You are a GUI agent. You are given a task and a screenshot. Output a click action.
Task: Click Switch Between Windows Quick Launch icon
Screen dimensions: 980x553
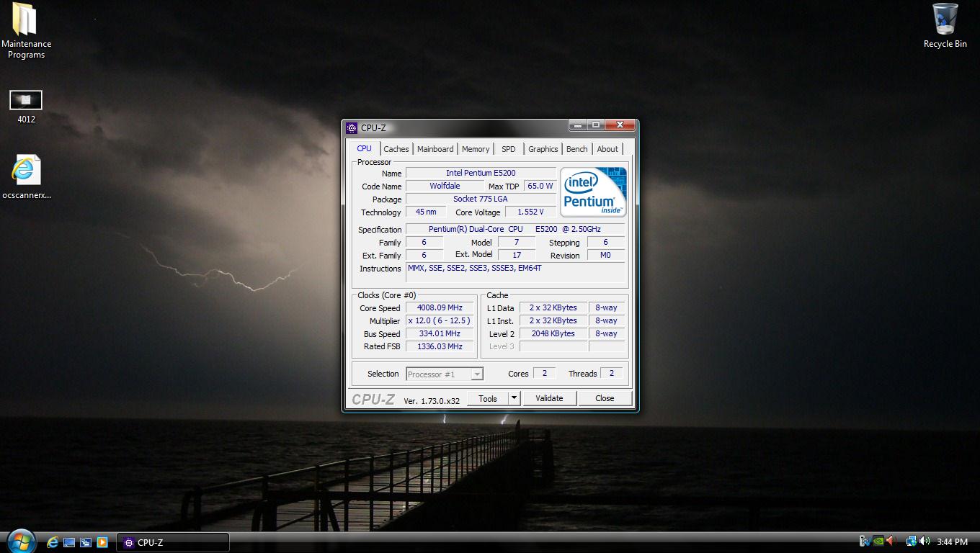pos(85,542)
